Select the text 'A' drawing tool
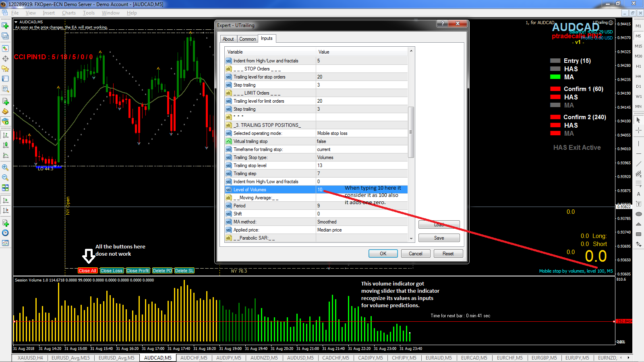Image resolution: width=644 pixels, height=362 pixels. (638, 194)
